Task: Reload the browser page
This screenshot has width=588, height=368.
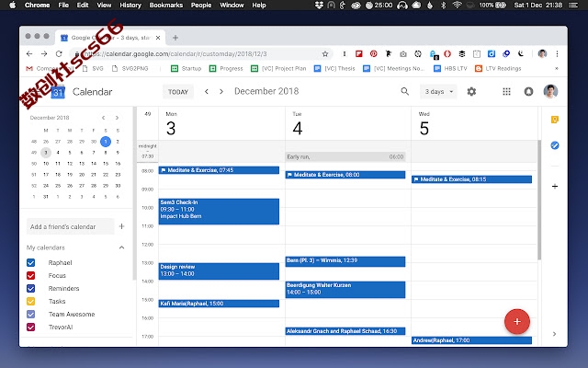Action: pos(59,53)
